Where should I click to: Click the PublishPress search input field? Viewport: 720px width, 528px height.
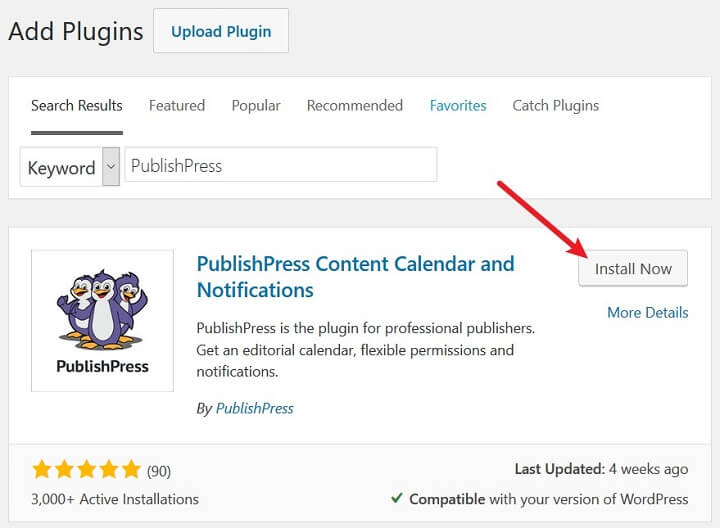click(x=281, y=165)
